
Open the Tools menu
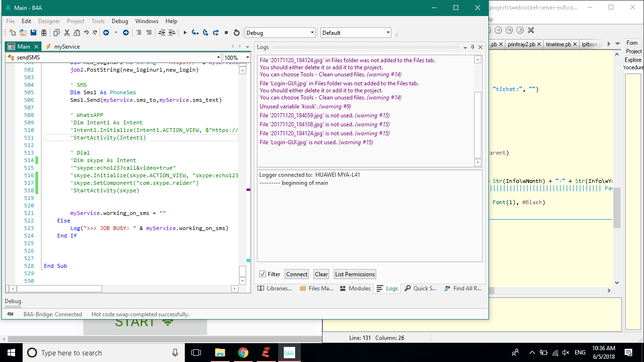(x=98, y=21)
